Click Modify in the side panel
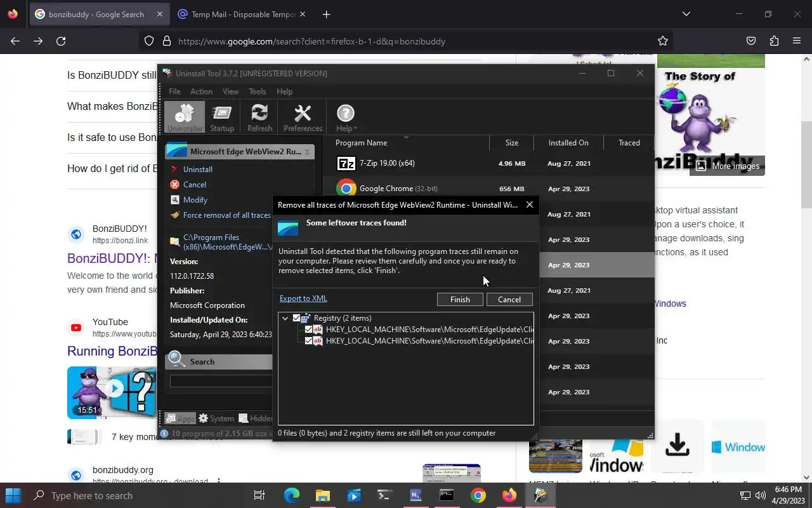812x508 pixels. pos(195,200)
